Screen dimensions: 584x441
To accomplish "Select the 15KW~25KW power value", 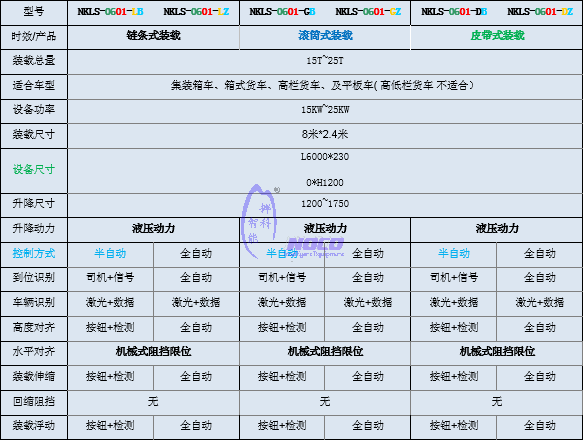I will pyautogui.click(x=325, y=110).
